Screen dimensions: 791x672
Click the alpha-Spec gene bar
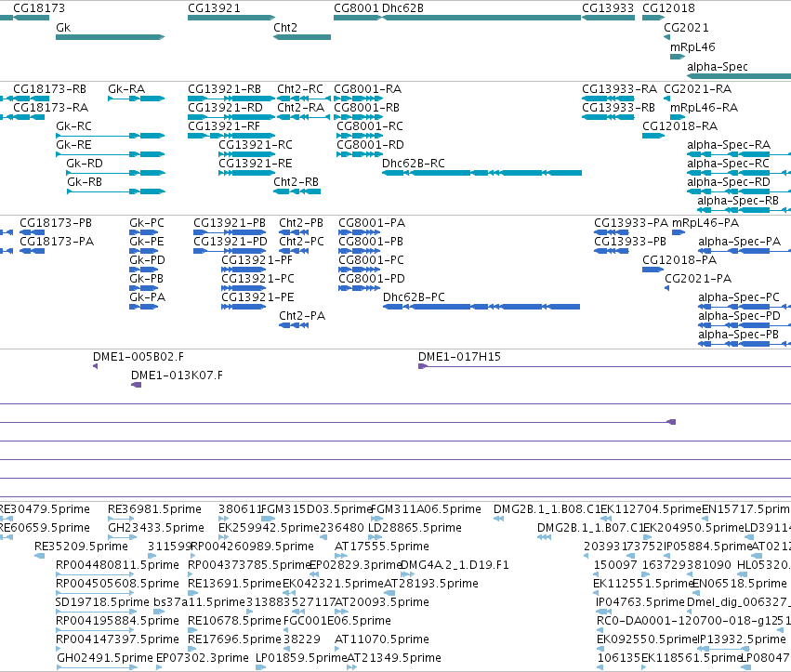tap(739, 76)
